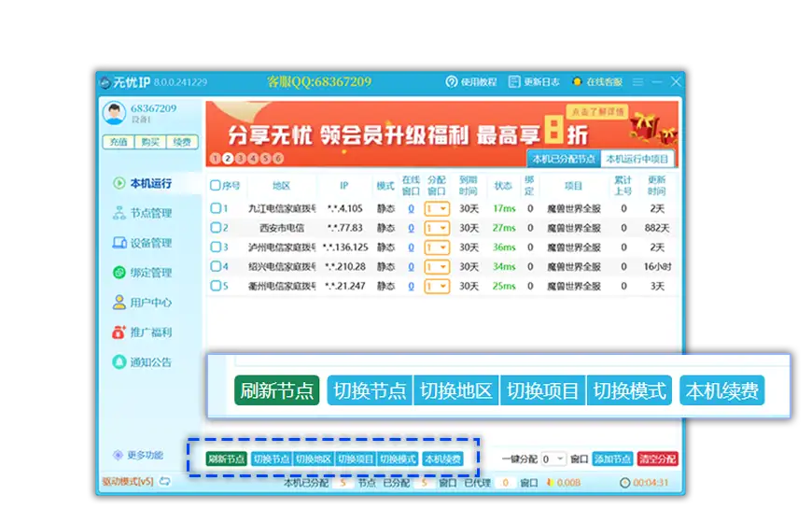Image resolution: width=812 pixels, height=523 pixels.
Task: Open the 使用教程 help guide
Action: point(471,82)
